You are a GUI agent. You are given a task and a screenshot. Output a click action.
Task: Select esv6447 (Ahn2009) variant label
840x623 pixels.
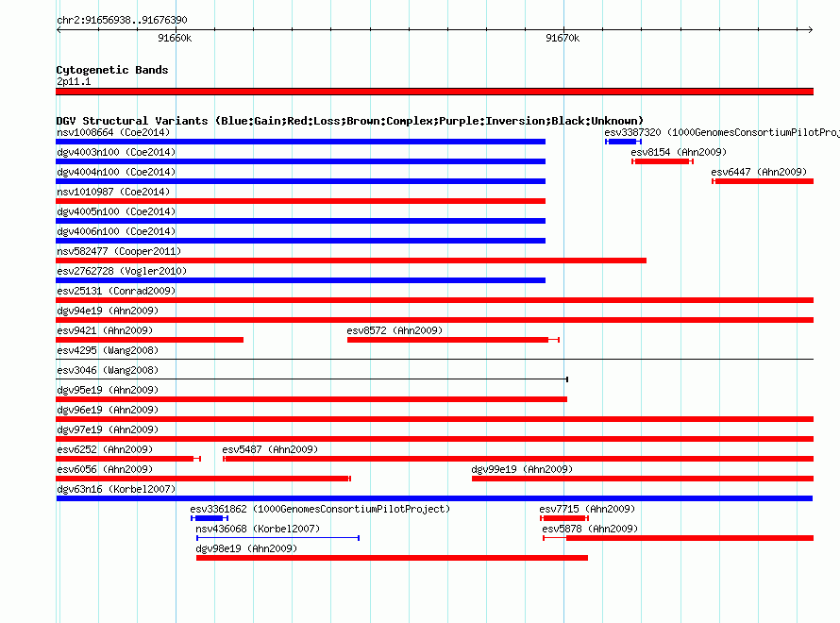tap(759, 172)
